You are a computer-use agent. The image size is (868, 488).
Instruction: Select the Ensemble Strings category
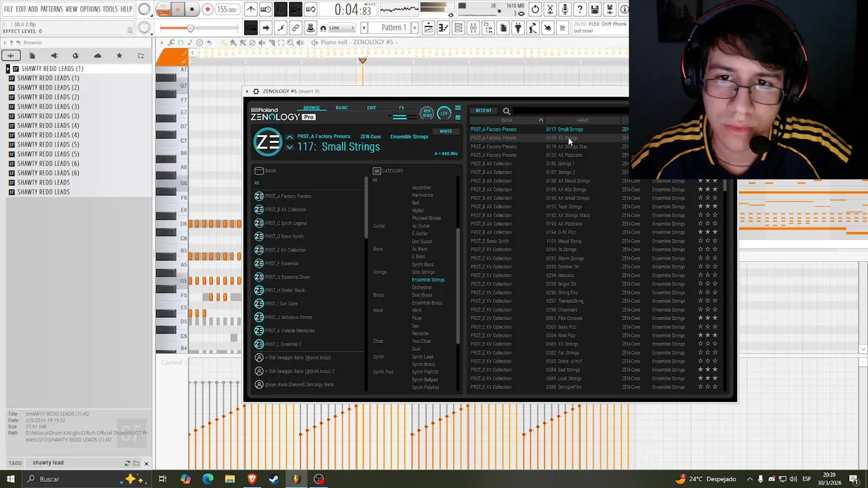428,280
